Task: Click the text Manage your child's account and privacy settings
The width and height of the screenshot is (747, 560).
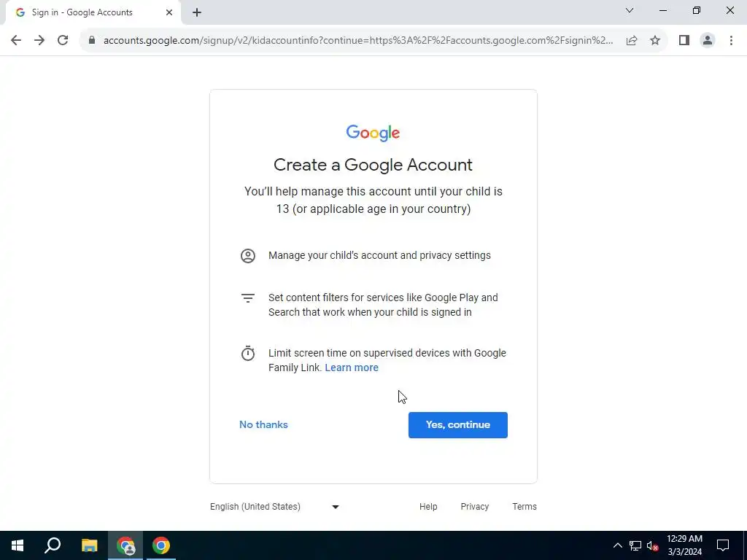Action: tap(379, 256)
